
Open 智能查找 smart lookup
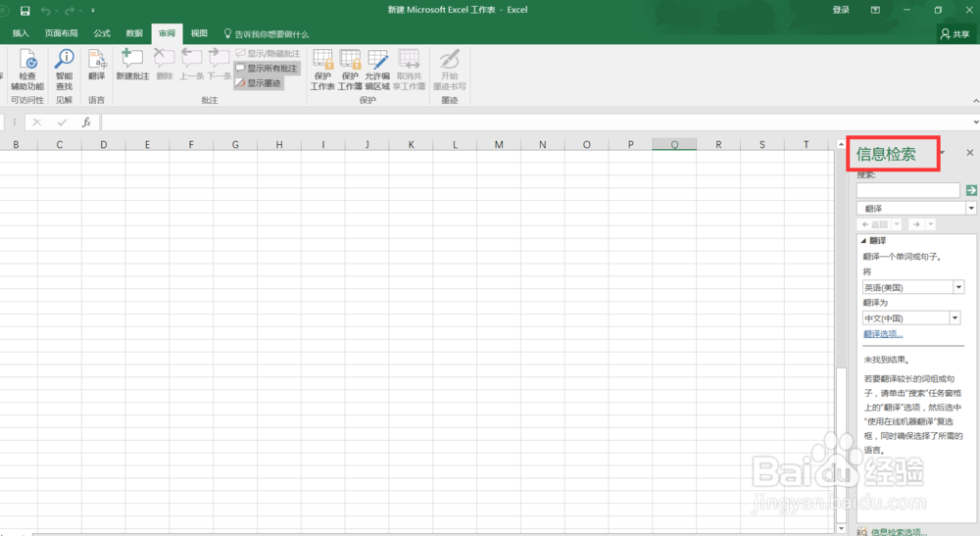coord(64,70)
